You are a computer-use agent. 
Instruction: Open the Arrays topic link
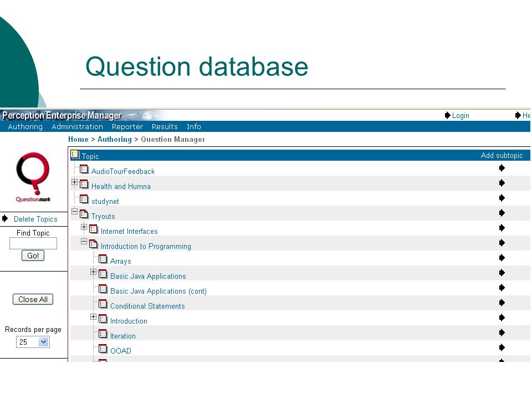click(x=120, y=261)
